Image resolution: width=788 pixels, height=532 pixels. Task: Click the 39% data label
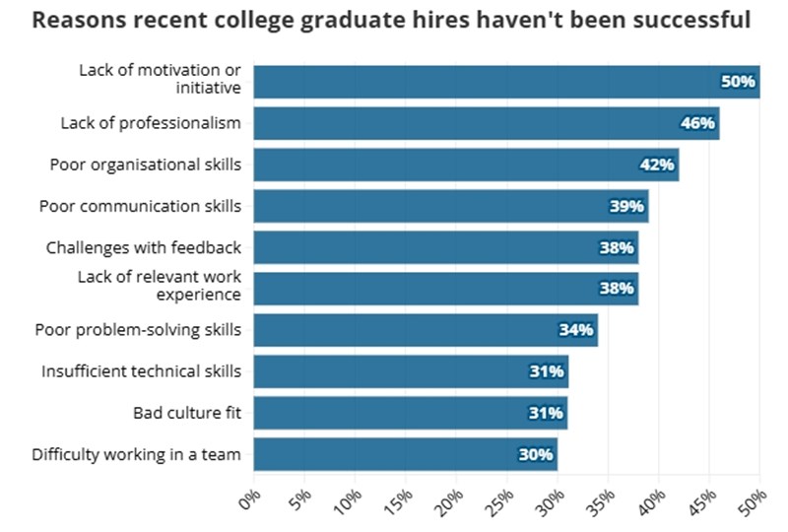pyautogui.click(x=626, y=206)
